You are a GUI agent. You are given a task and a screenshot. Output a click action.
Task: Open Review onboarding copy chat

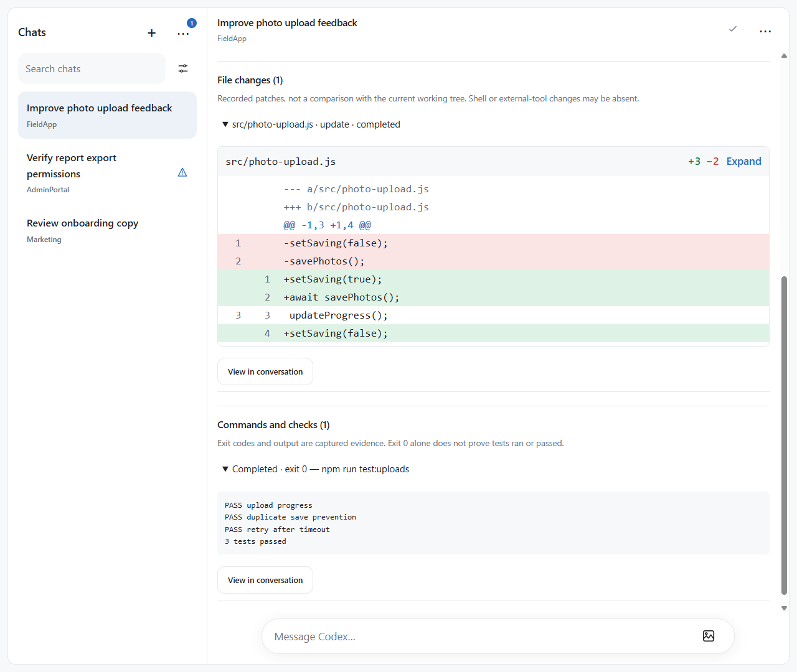(107, 230)
